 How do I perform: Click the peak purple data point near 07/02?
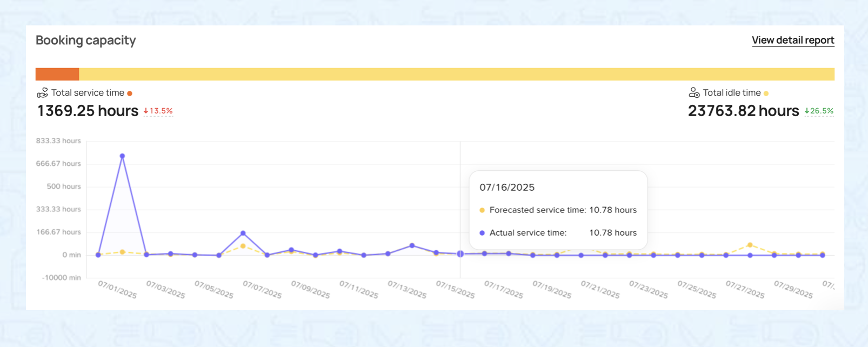(x=122, y=156)
